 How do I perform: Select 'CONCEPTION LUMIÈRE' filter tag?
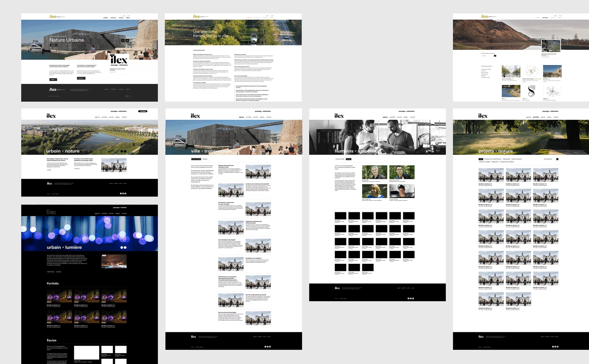click(x=507, y=162)
